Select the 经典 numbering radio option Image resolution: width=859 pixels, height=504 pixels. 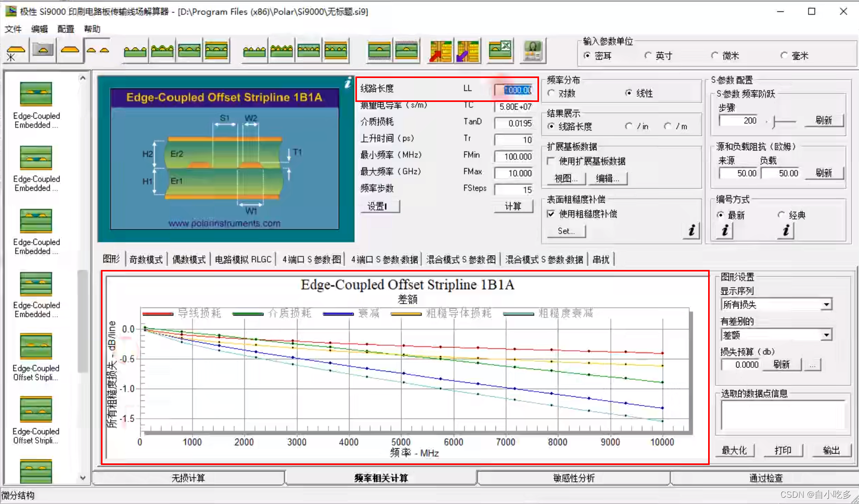coord(782,214)
